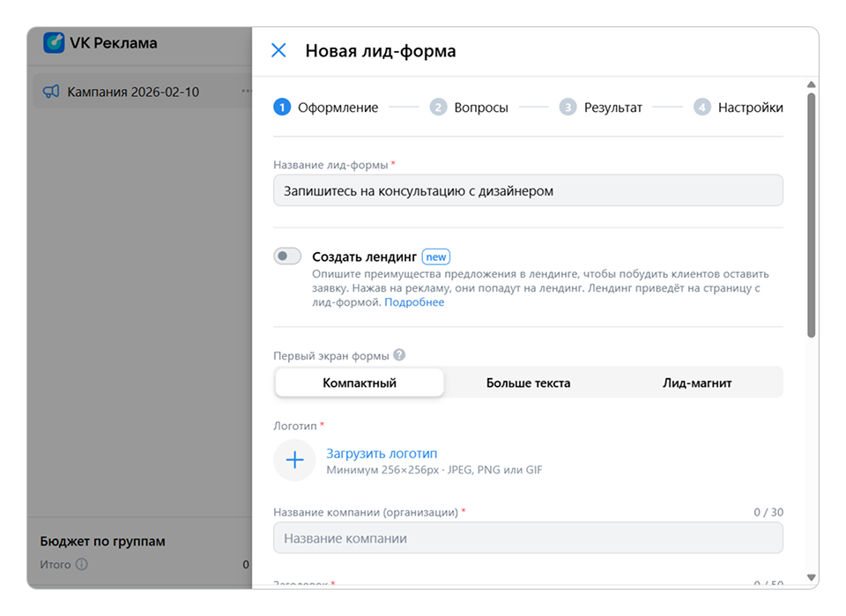
Task: Close the new lead form panel
Action: pyautogui.click(x=278, y=50)
